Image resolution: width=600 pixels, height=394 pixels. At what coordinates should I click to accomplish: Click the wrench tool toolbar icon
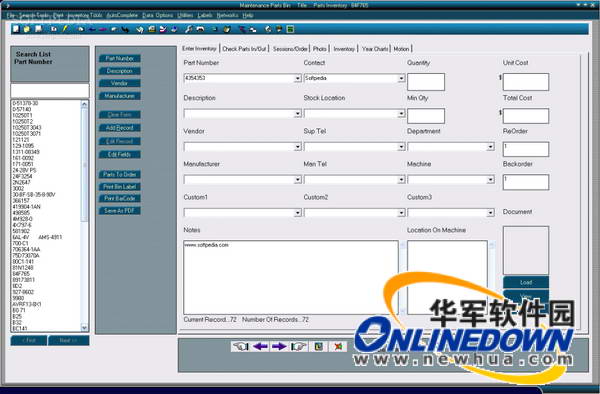[x=189, y=29]
